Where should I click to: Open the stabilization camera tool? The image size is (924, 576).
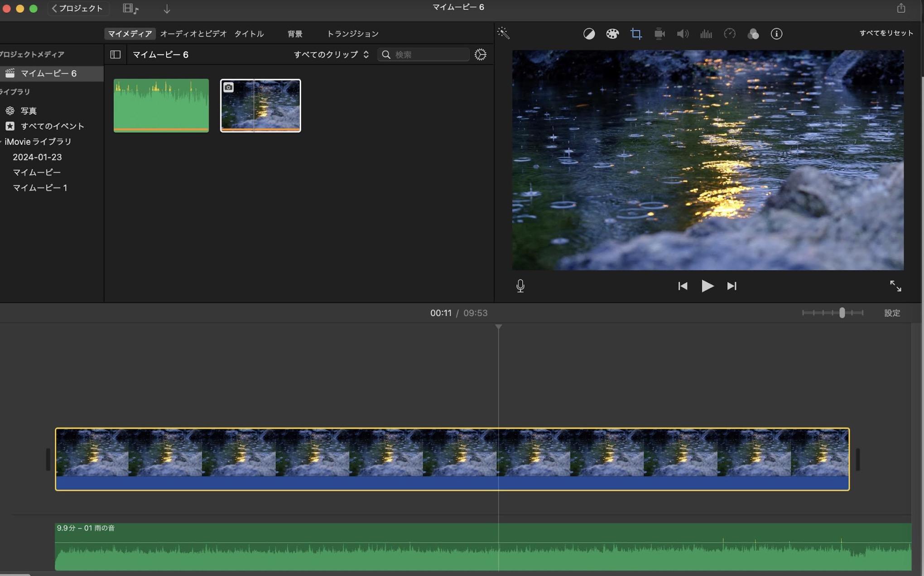[x=659, y=34]
